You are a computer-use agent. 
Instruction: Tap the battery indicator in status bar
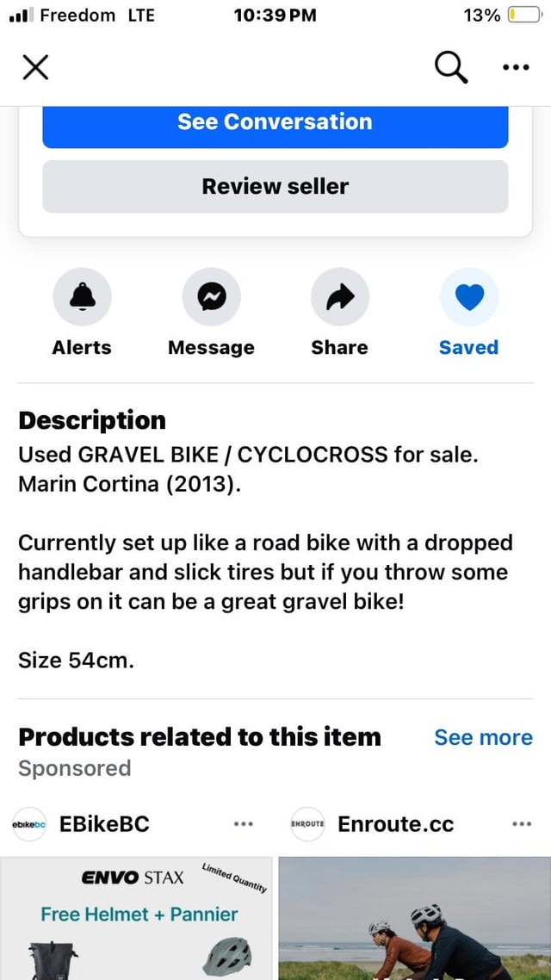(521, 16)
